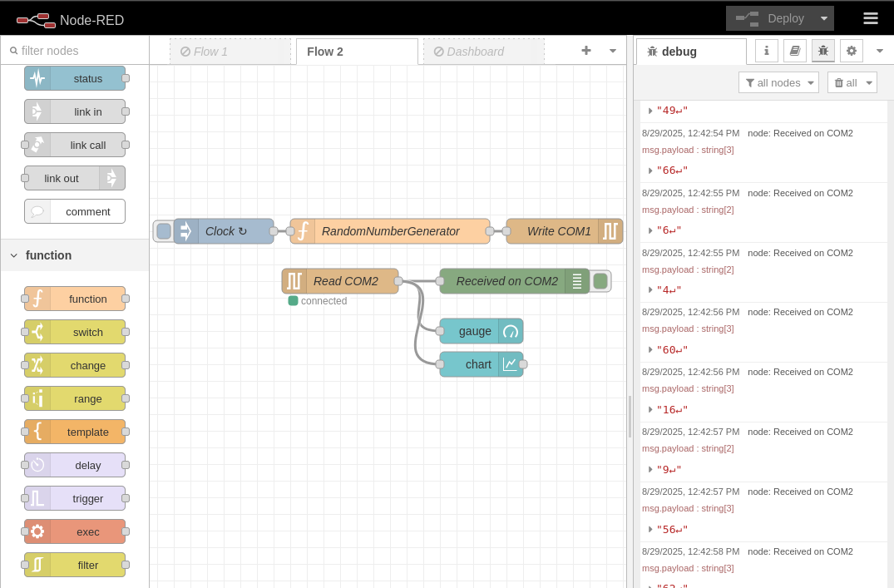Image resolution: width=894 pixels, height=588 pixels.
Task: Open the Deploy options dropdown arrow
Action: 823,18
